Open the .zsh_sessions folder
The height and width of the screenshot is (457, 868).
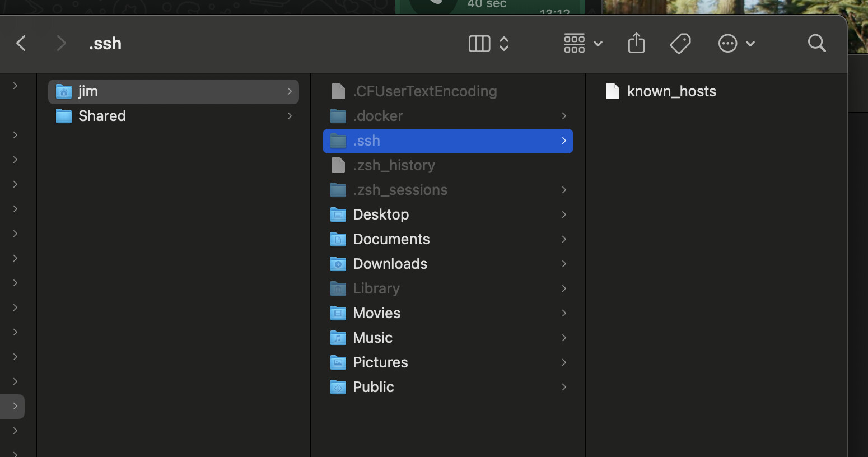[448, 190]
